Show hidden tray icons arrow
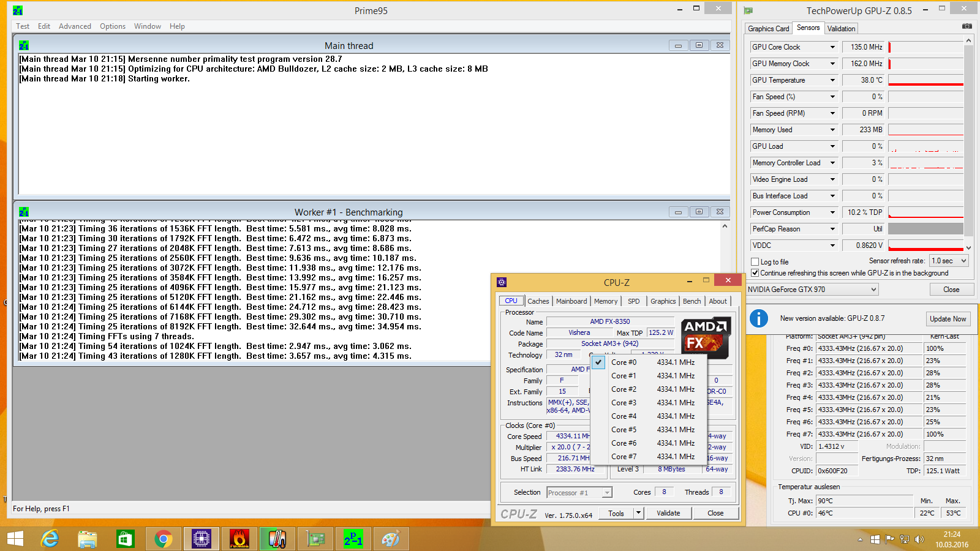 coord(860,539)
